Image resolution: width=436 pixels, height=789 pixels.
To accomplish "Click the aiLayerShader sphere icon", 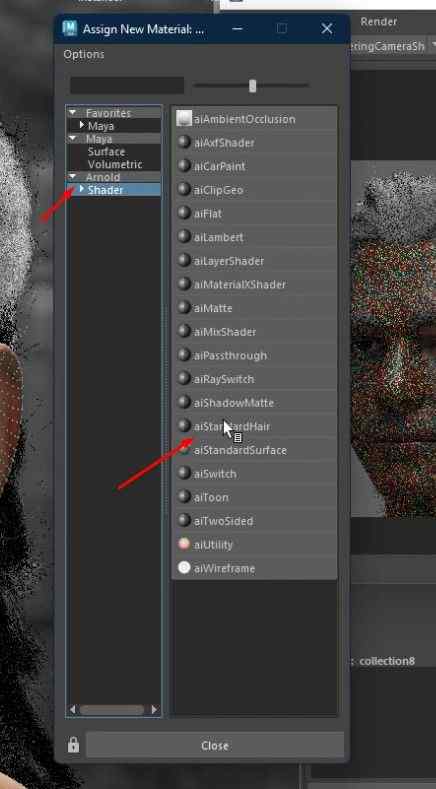I will (184, 260).
